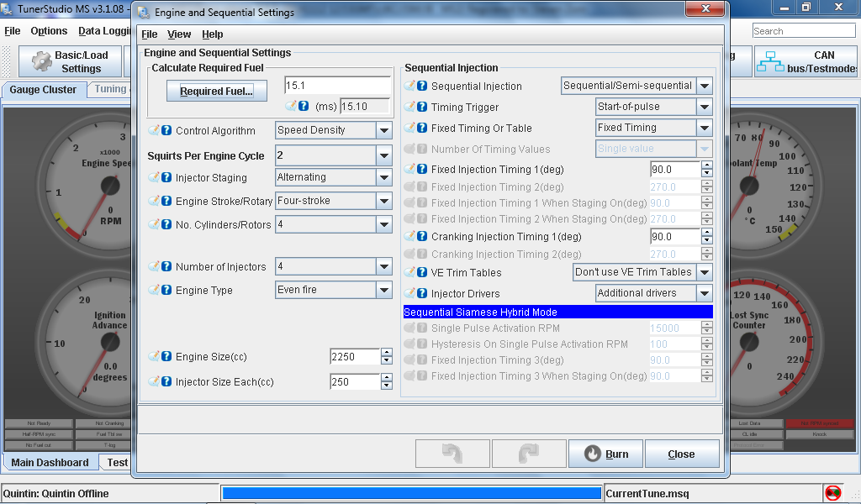The image size is (861, 504).
Task: Open help for Engine Stroke/Rotary setting
Action: point(166,201)
